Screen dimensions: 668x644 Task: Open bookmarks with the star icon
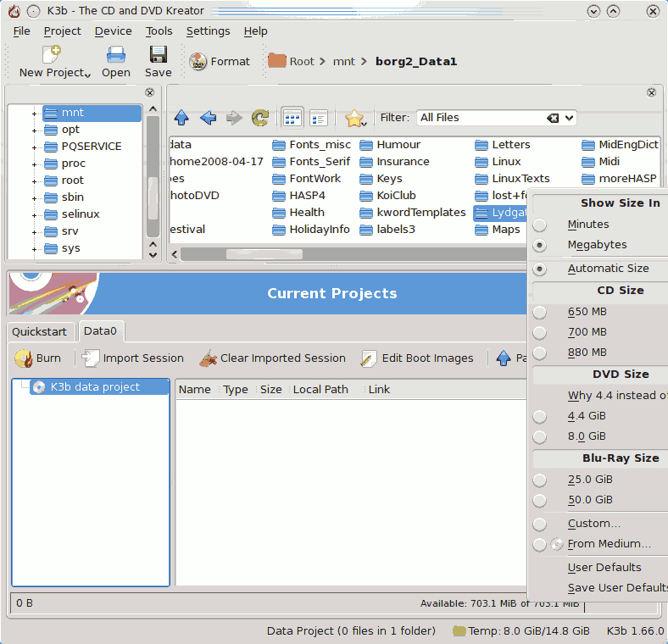pyautogui.click(x=354, y=118)
